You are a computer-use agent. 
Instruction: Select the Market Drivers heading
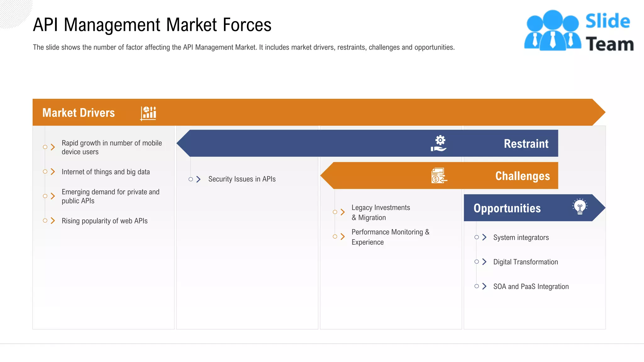point(79,113)
